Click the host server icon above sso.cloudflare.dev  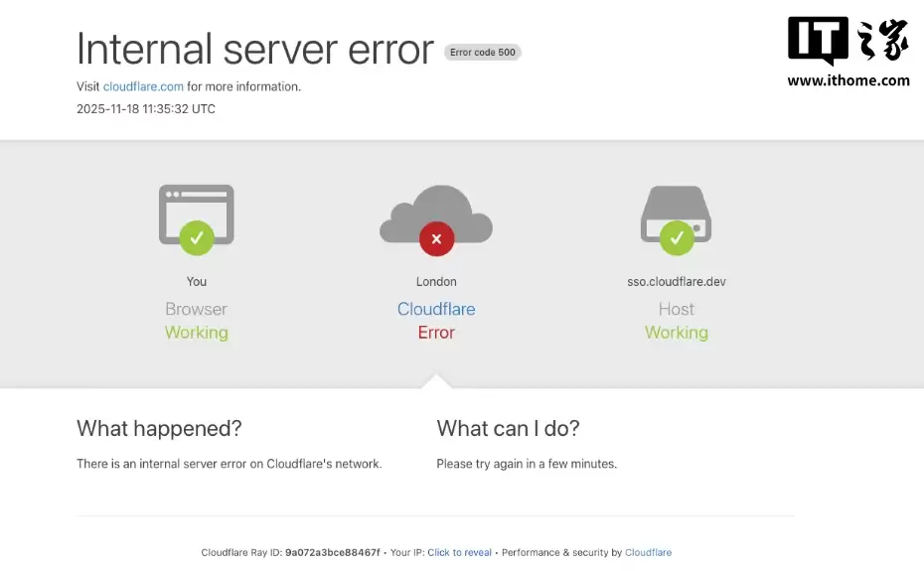tap(676, 214)
